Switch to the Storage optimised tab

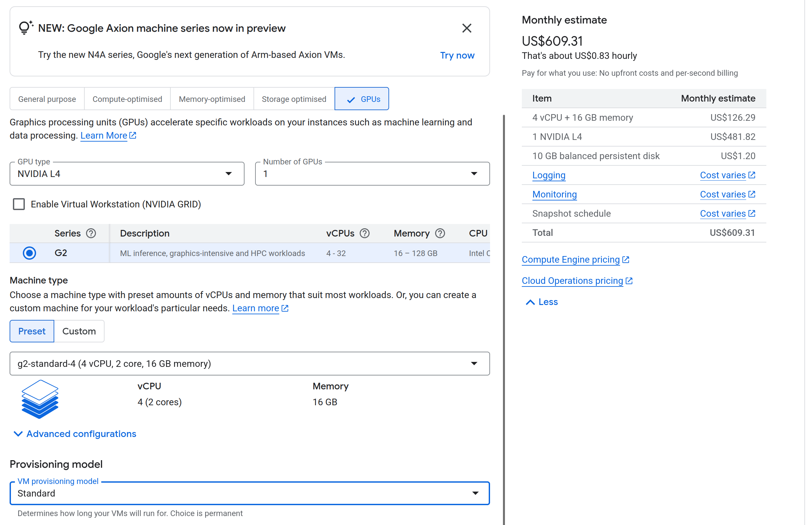click(294, 99)
